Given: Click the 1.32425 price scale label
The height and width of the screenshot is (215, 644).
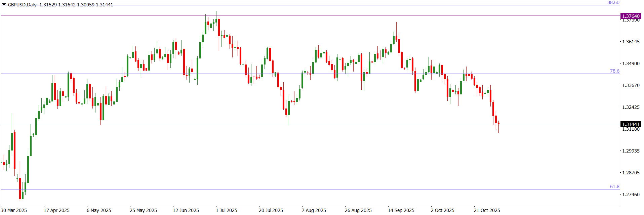Looking at the screenshot, I should [631, 107].
